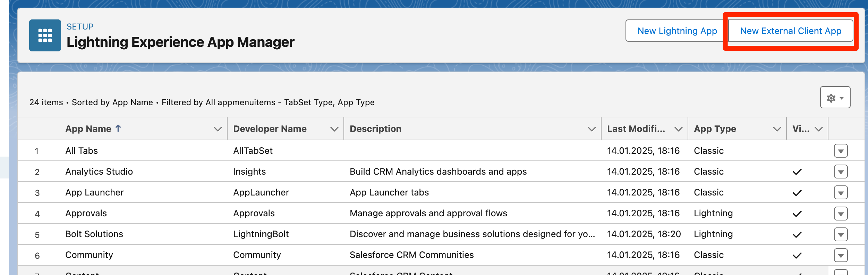Click the App Manager grid icon
This screenshot has height=275, width=868.
tap(45, 35)
